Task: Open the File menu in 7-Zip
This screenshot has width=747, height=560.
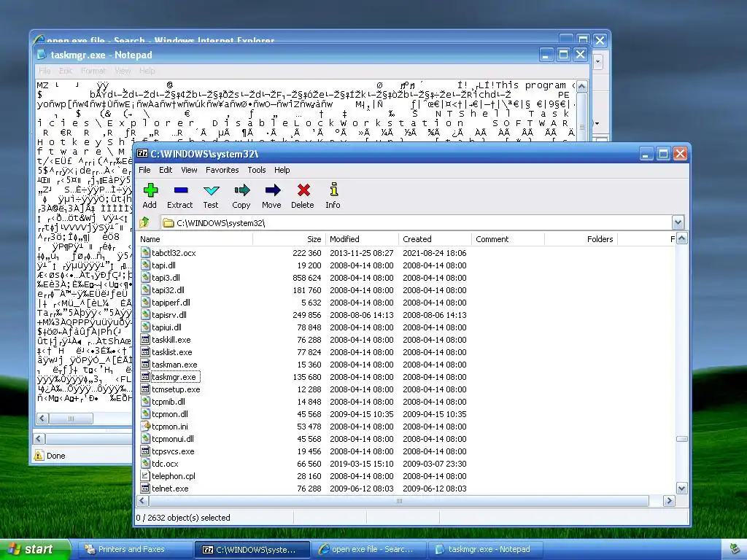Action: click(x=144, y=170)
